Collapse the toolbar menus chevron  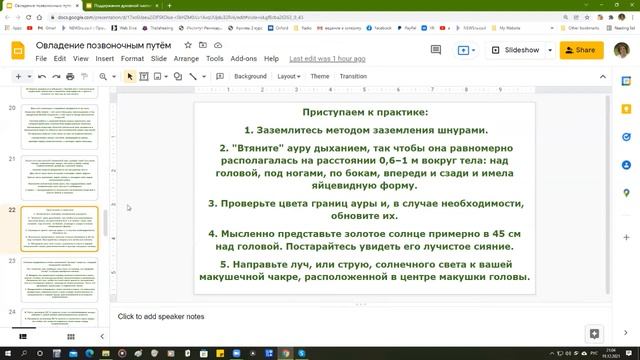(602, 76)
